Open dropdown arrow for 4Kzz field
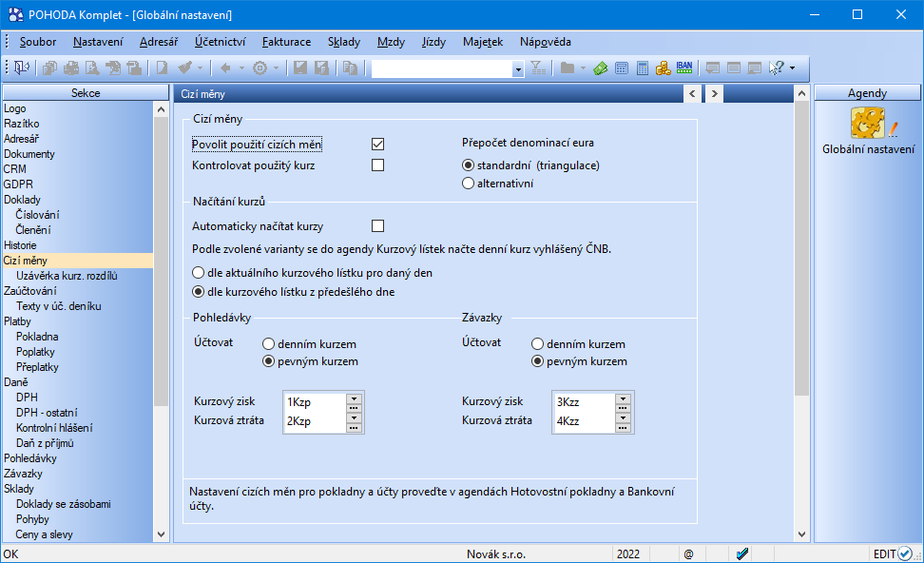Screen dimensions: 924x563 coord(623,417)
